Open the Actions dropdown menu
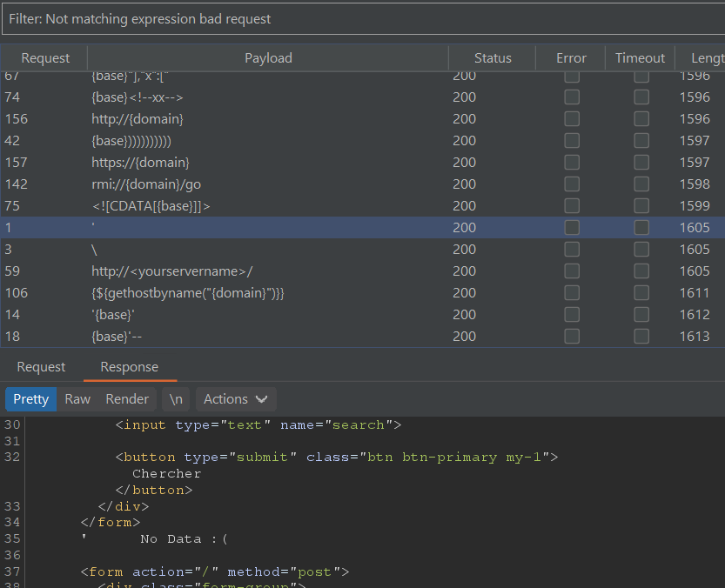Screen dimensions: 725x588 pyautogui.click(x=236, y=399)
